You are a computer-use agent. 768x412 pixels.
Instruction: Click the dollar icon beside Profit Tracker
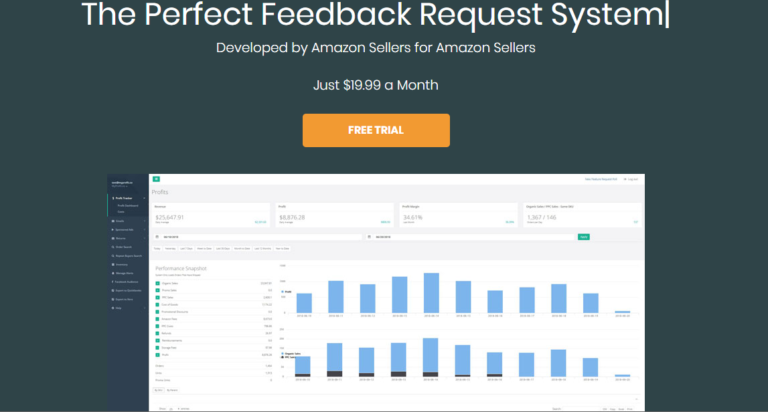click(113, 198)
